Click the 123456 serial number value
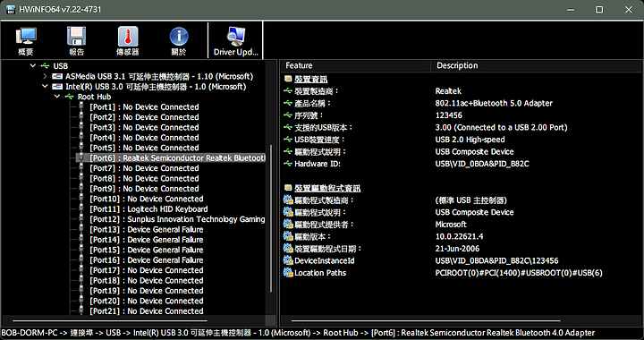 click(x=448, y=115)
